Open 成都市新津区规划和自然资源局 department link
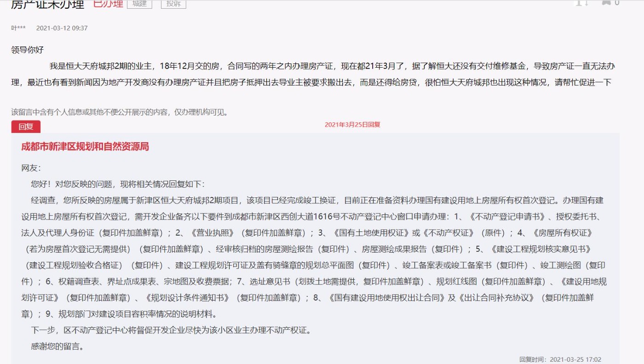The height and width of the screenshot is (364, 644). [x=85, y=147]
